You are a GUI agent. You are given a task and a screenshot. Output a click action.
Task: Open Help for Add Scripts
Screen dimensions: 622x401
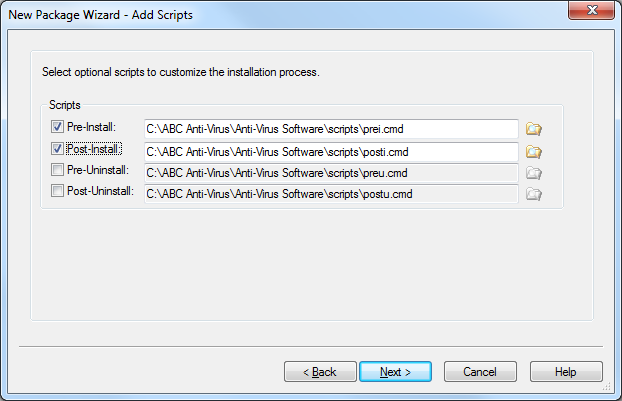tap(566, 372)
